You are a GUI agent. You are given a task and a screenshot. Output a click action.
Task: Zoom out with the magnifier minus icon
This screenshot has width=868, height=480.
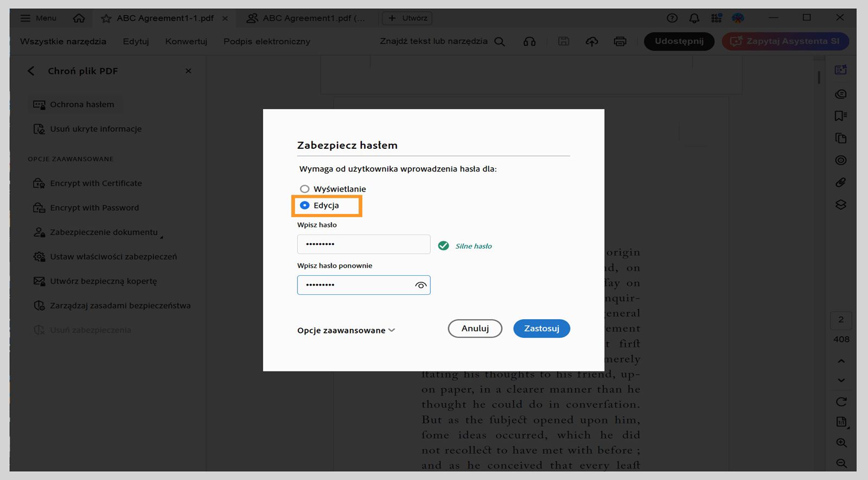(x=841, y=463)
